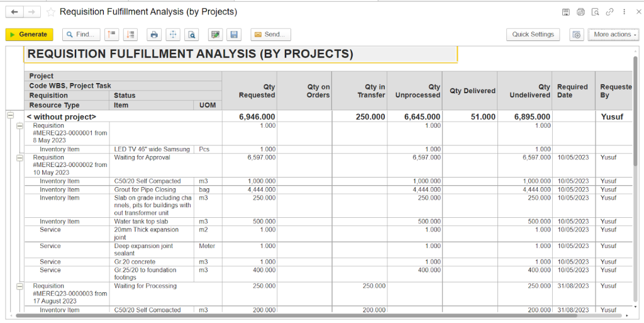The image size is (644, 323).
Task: Collapse the <without project> group
Action: coord(11,116)
